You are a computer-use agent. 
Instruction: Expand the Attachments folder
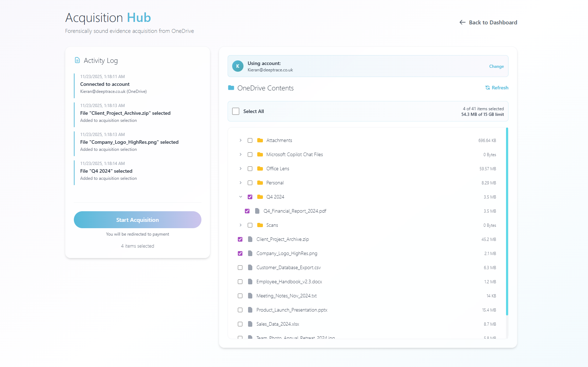pos(240,140)
